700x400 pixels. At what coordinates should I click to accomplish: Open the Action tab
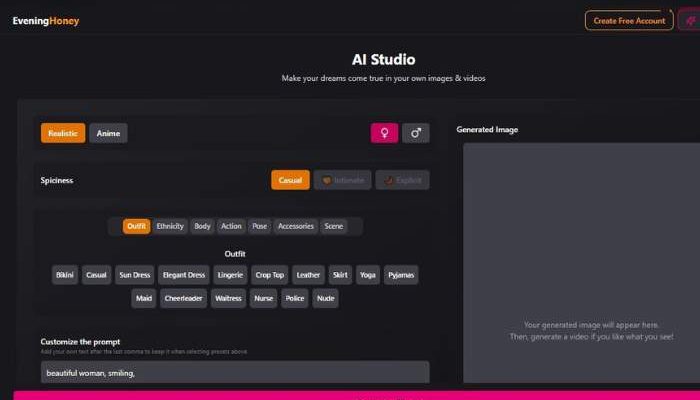[x=231, y=226]
